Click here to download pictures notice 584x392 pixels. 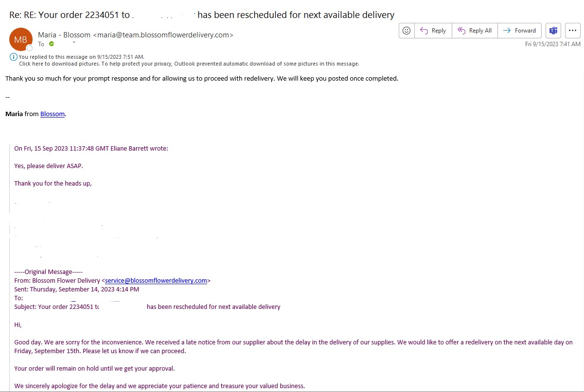(189, 64)
